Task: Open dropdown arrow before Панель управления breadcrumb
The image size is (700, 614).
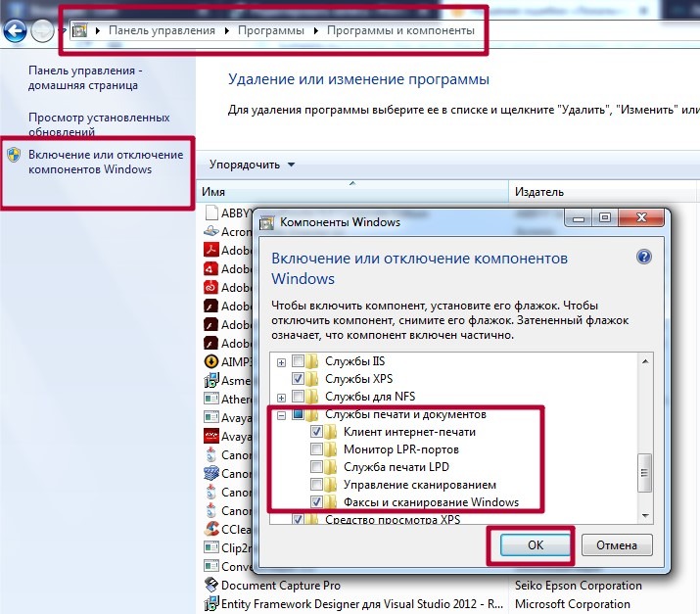Action: coord(98,30)
